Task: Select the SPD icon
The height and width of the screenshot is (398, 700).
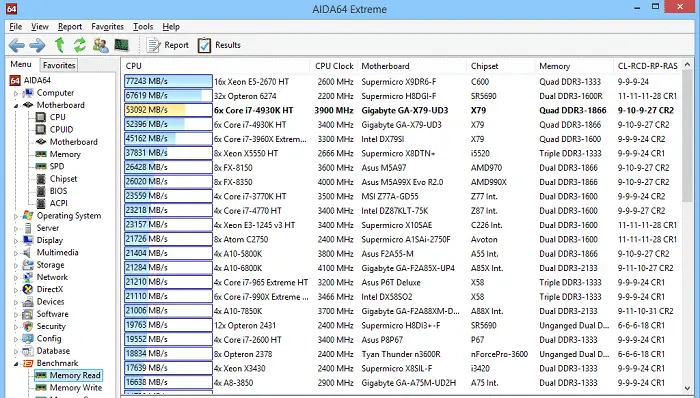Action: coord(41,166)
